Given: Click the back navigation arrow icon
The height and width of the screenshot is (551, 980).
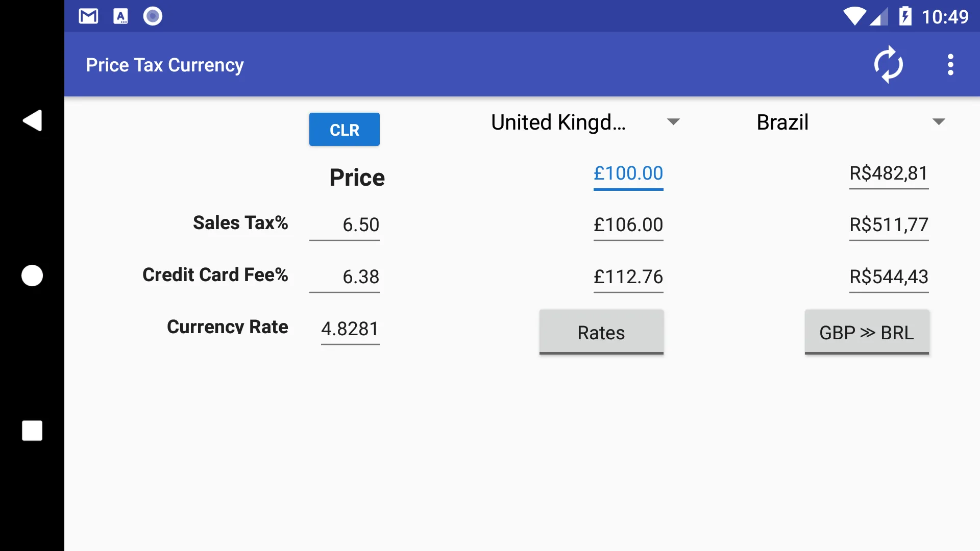Looking at the screenshot, I should [32, 120].
